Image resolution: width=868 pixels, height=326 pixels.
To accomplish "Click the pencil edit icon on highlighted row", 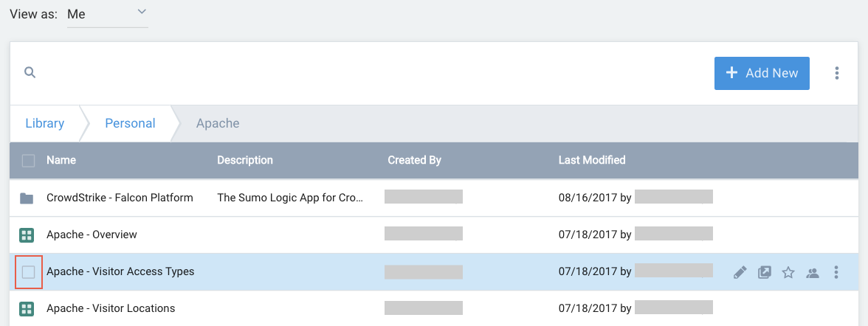I will tap(740, 272).
